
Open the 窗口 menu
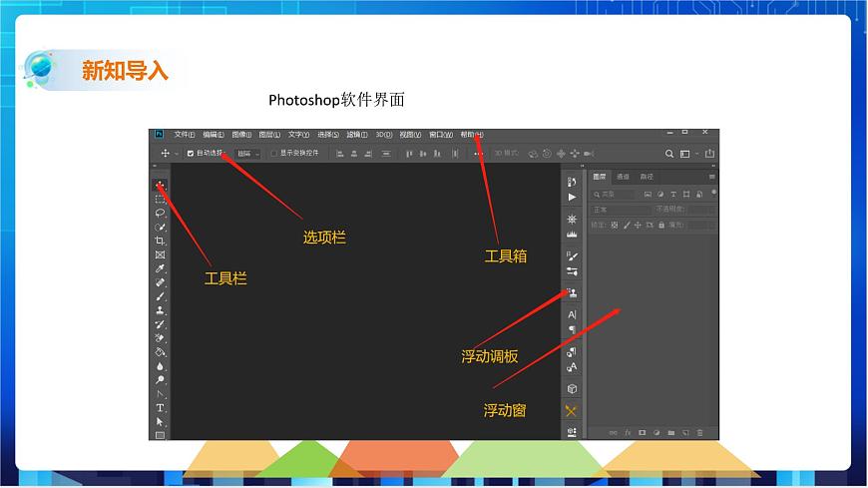pyautogui.click(x=441, y=135)
